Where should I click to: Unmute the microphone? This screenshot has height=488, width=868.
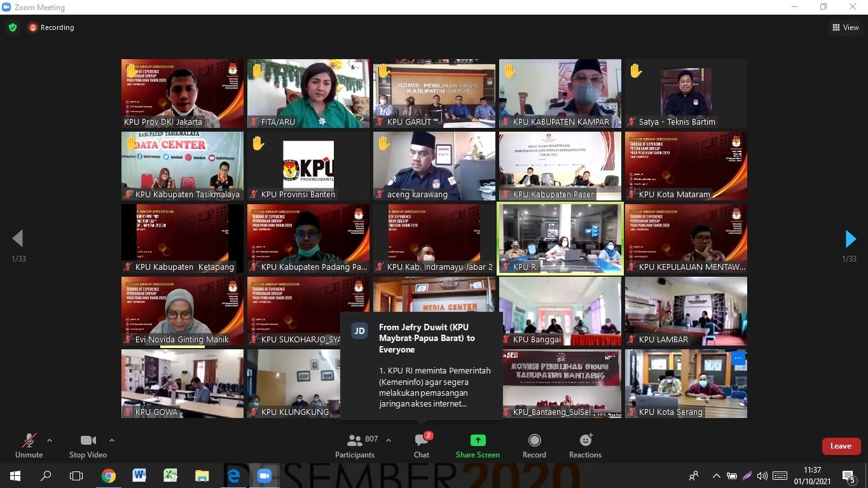click(29, 446)
